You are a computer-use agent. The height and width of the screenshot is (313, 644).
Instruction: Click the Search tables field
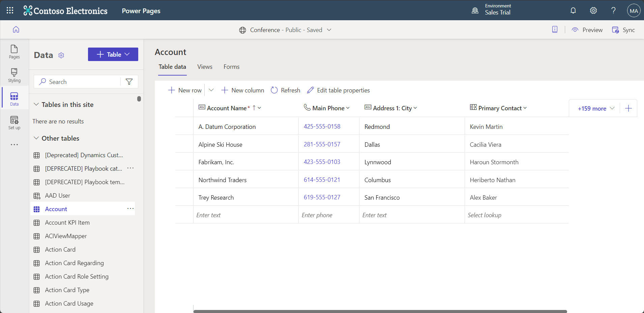(x=77, y=82)
